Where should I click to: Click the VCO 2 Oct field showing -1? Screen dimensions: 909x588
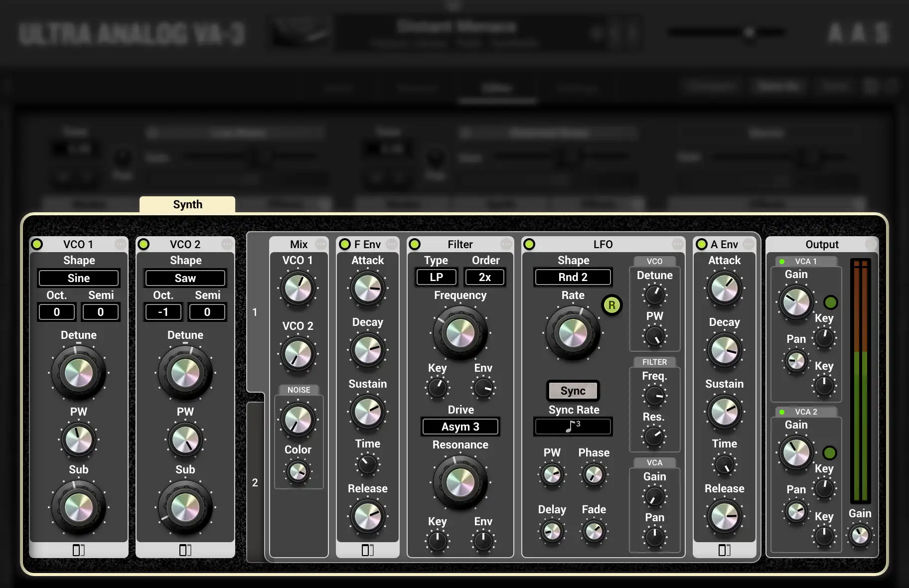163,312
